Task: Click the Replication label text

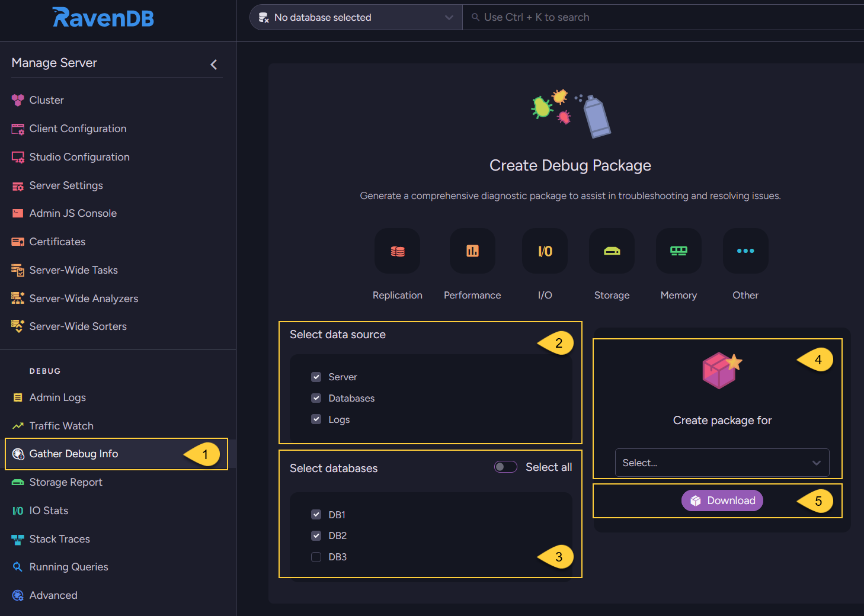Action: [x=398, y=295]
